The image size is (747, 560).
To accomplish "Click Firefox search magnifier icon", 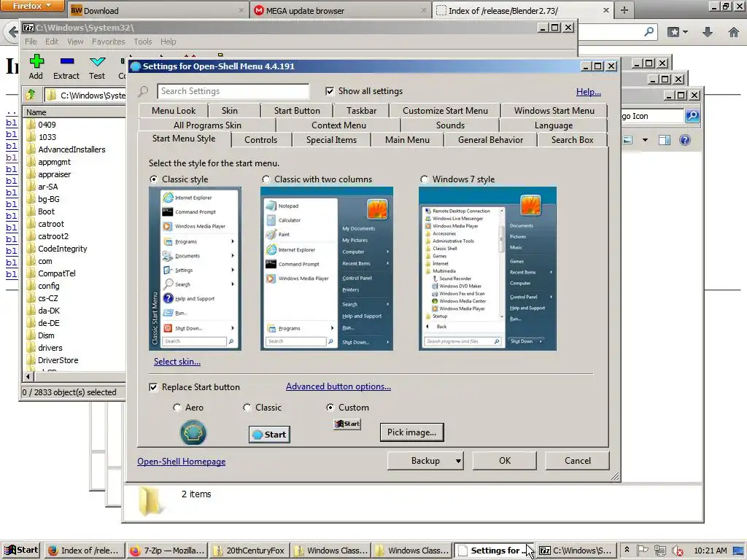I will [649, 32].
